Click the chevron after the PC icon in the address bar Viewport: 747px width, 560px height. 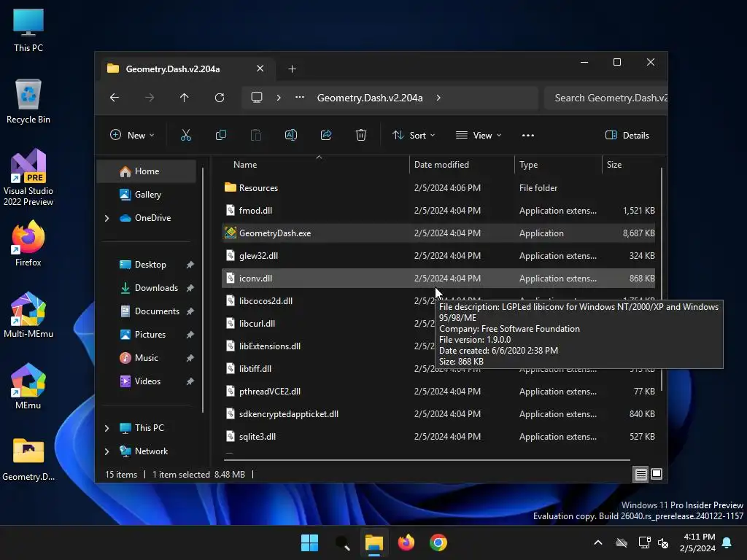[x=279, y=98]
